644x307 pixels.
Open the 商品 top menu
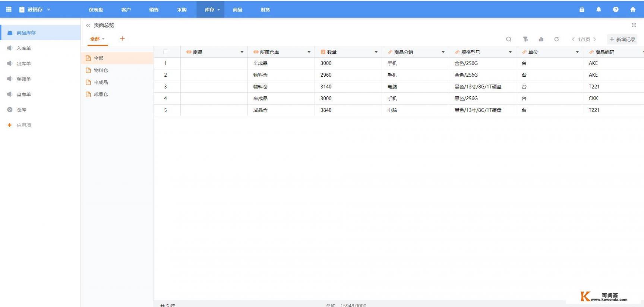237,10
